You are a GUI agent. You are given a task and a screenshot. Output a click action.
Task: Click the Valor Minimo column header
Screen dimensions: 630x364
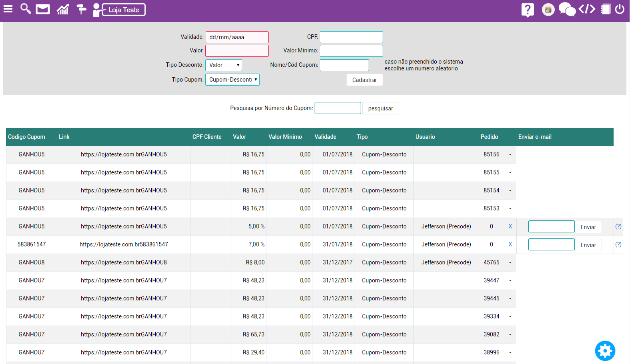tap(285, 137)
